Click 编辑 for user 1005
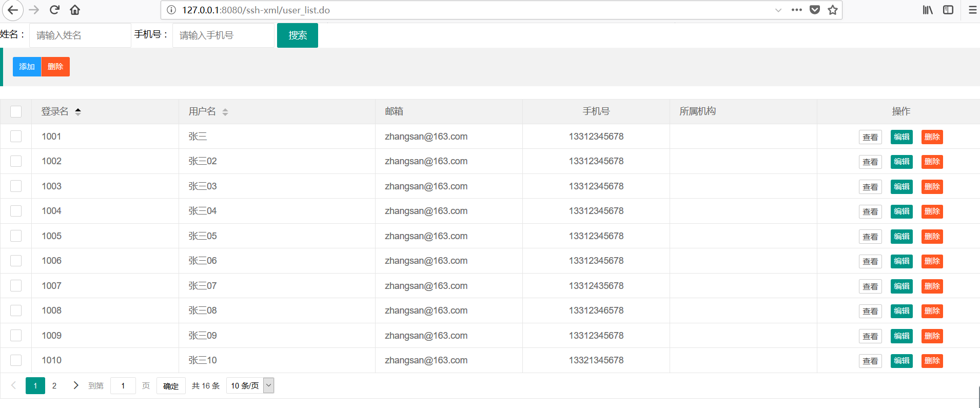 pos(901,237)
